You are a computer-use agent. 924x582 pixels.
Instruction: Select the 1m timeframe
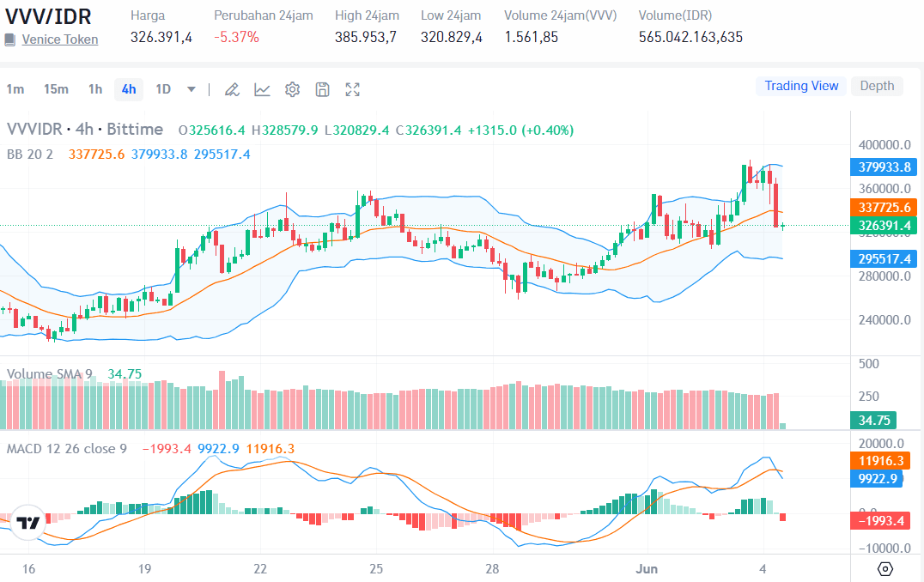15,89
